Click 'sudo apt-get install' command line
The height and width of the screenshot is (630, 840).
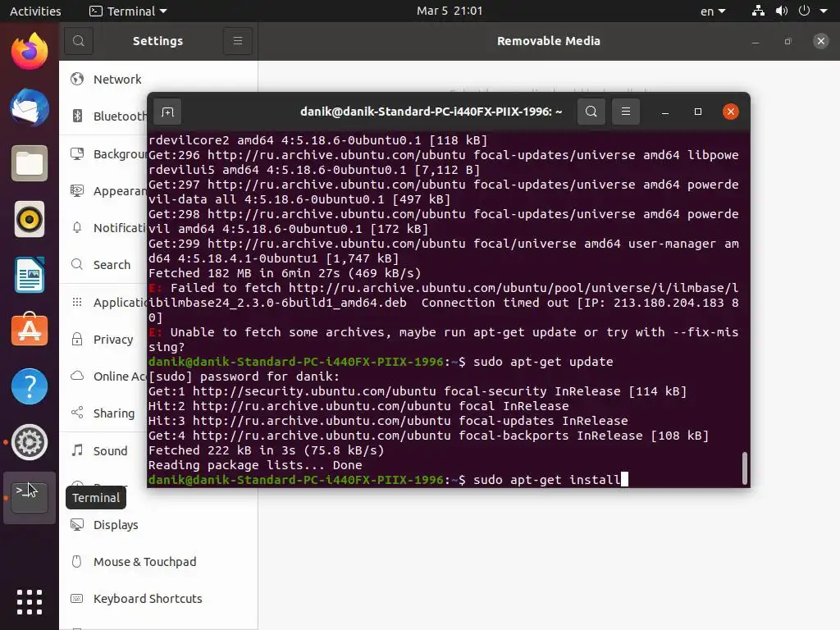tap(546, 479)
